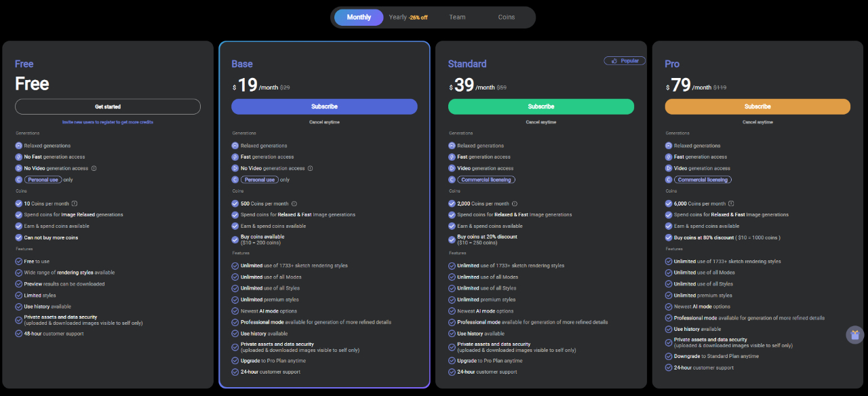Click the Popular thumbs-up badge on Standard

625,60
